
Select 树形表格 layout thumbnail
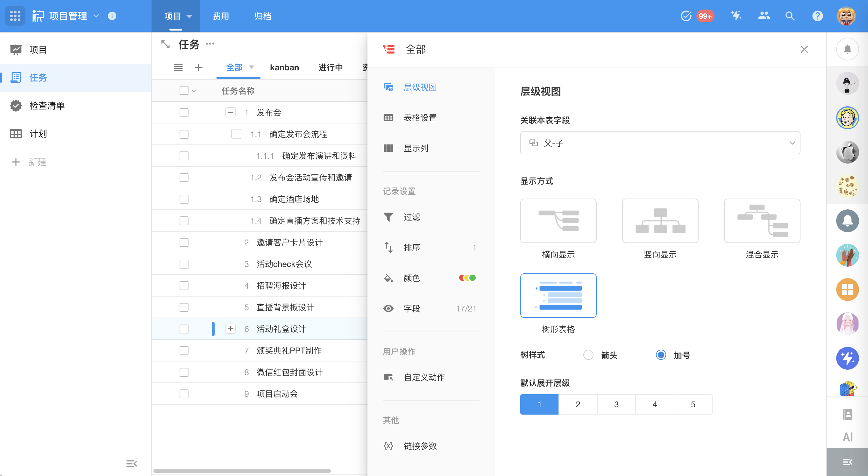[558, 295]
